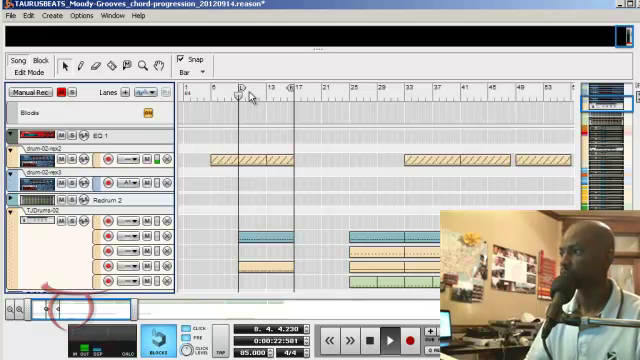
Task: Click the Manual Rec button
Action: pos(31,92)
